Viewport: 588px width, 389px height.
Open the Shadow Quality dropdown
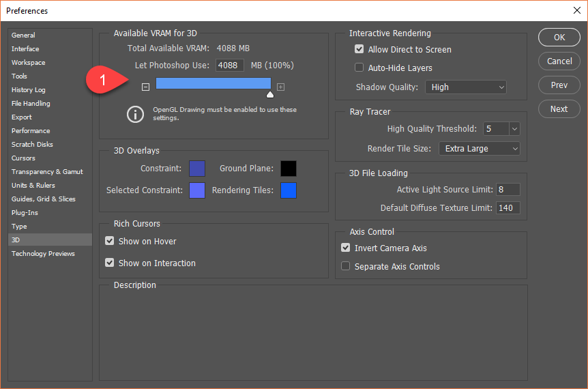(466, 87)
